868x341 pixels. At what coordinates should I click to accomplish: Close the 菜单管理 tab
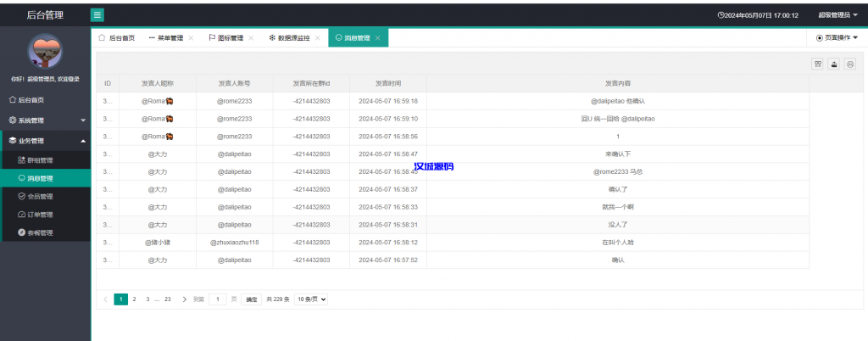[191, 38]
